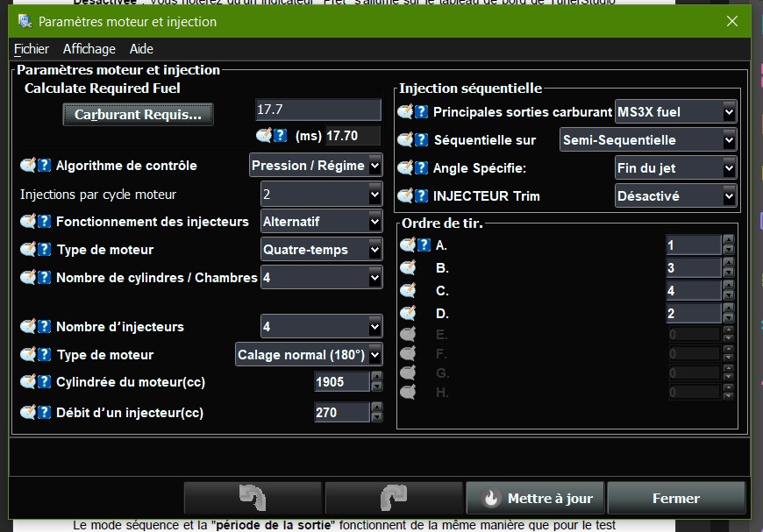Increase the Cylindrée du moteur value with up arrow
The image size is (763, 532).
[x=377, y=377]
